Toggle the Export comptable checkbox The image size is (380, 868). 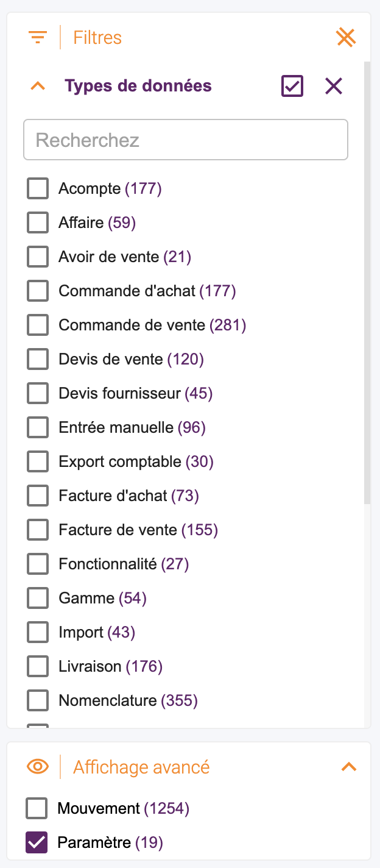(x=38, y=462)
